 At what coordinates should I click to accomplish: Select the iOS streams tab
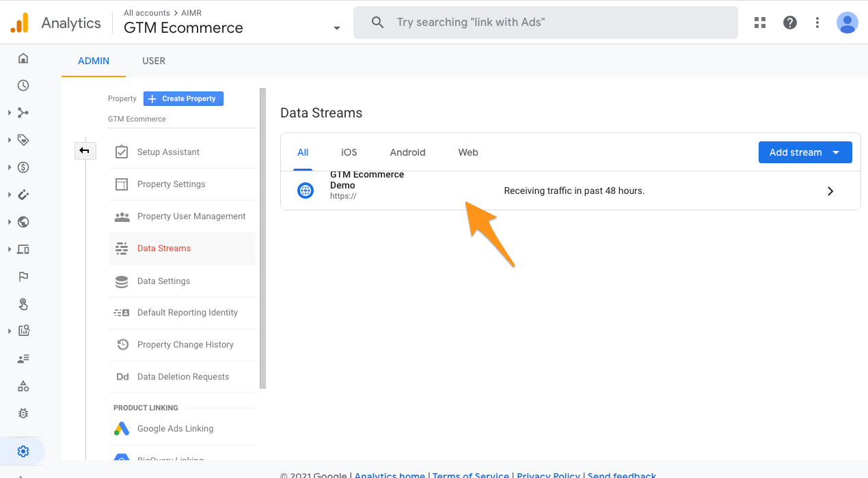point(349,152)
